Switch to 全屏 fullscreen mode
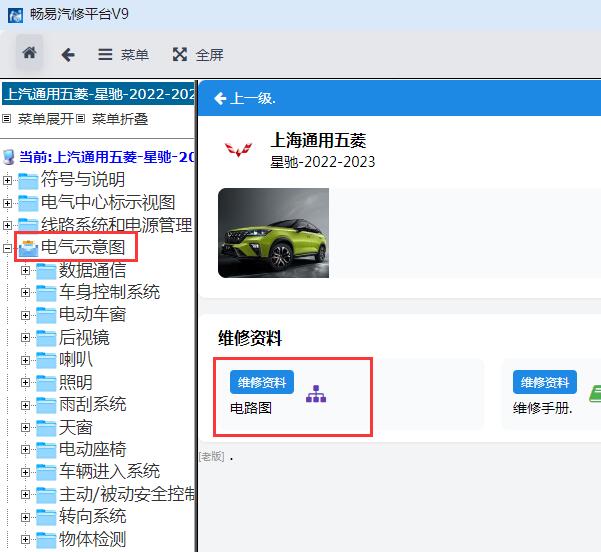Image resolution: width=601 pixels, height=552 pixels. tap(198, 54)
